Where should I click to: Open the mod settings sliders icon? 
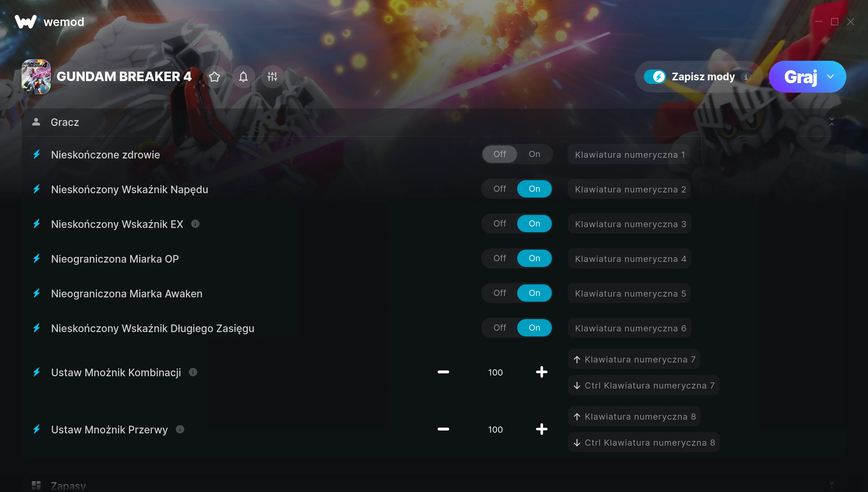[x=272, y=77]
